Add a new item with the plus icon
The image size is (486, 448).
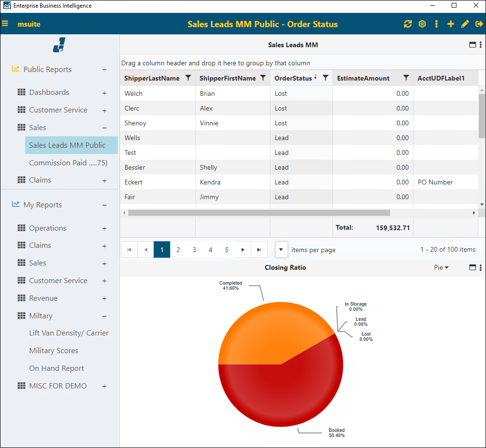click(x=450, y=24)
